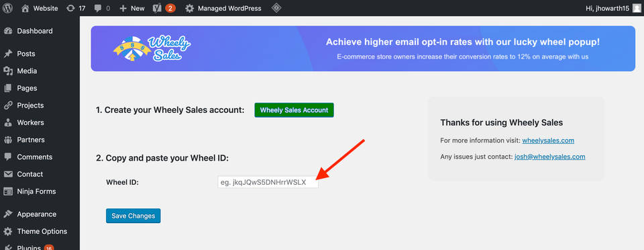Focus the Wheel ID input field
644x250 pixels.
pos(268,183)
